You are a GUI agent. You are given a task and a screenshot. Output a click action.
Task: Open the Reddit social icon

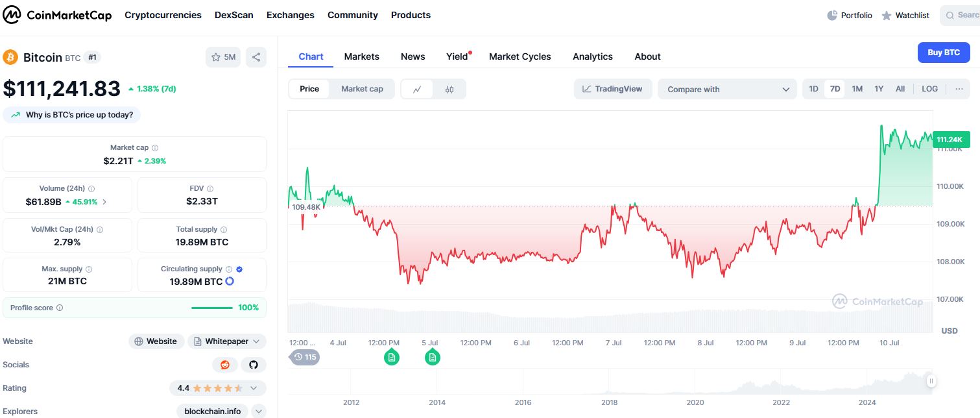(x=225, y=365)
